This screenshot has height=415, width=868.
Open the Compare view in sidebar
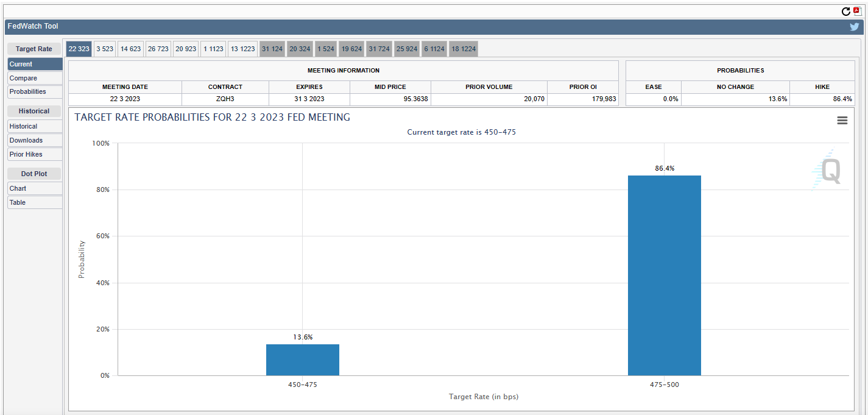click(35, 78)
